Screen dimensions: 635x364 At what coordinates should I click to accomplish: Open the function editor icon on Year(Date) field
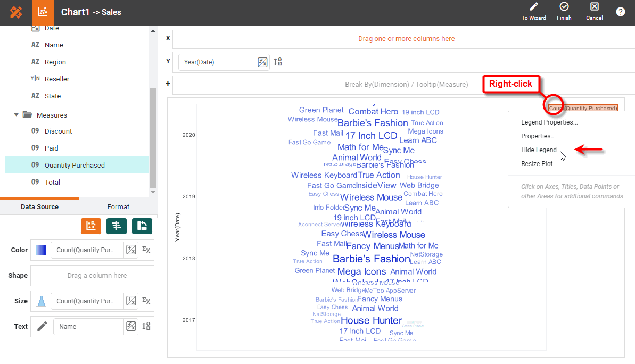pyautogui.click(x=262, y=62)
